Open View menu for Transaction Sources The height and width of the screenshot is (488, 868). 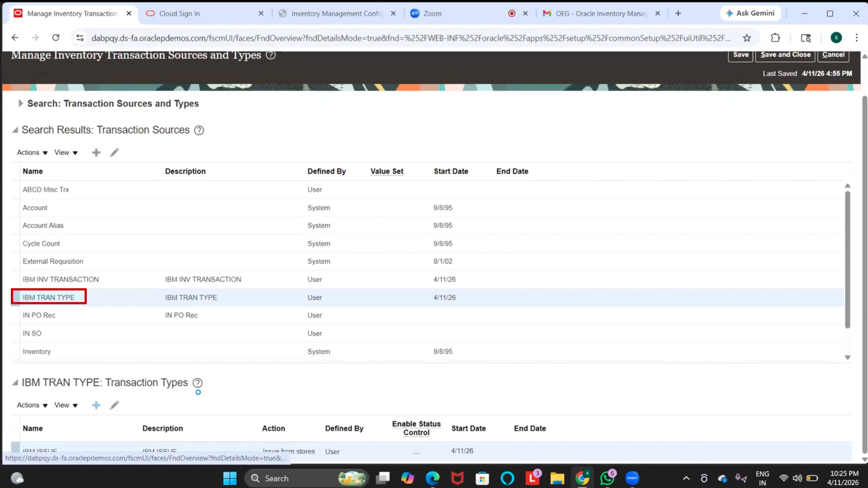[x=66, y=153]
